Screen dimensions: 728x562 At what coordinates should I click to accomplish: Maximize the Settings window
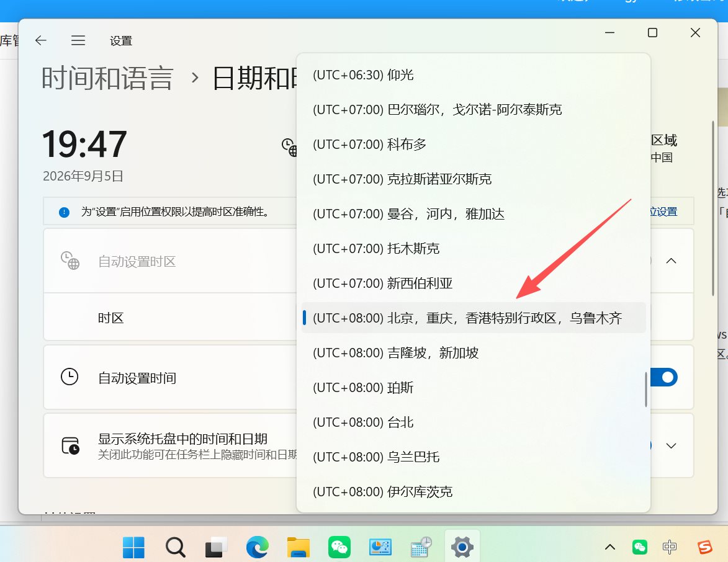(x=652, y=32)
